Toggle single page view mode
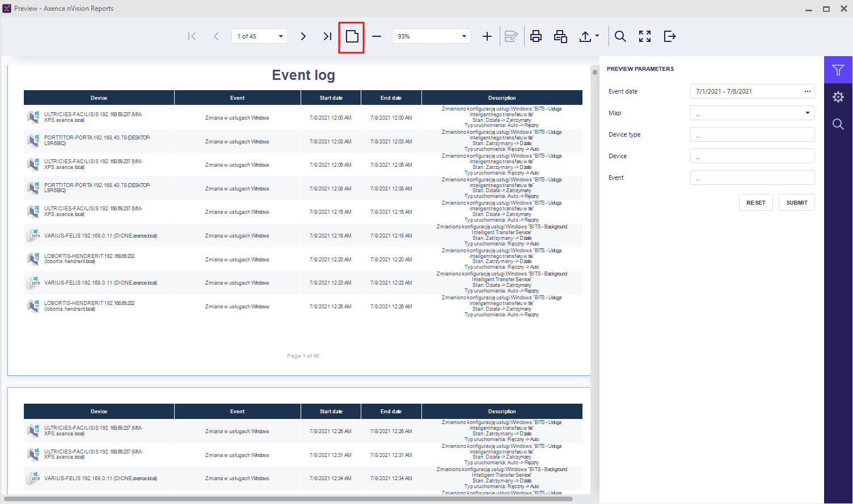Image resolution: width=853 pixels, height=504 pixels. tap(352, 36)
